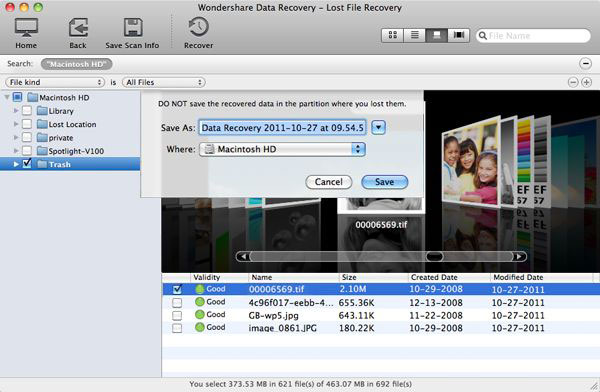Click the cover flow scrollbar thumb
600x392 pixels.
(x=434, y=256)
